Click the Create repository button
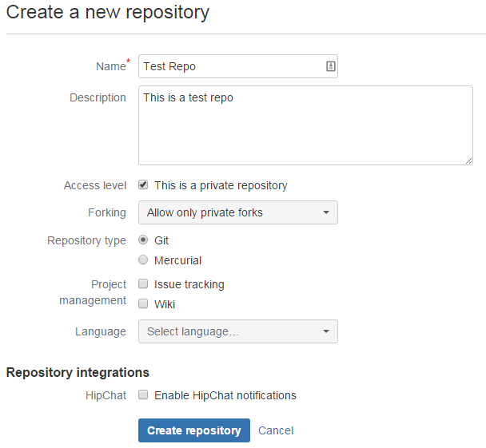The width and height of the screenshot is (486, 448). click(194, 430)
